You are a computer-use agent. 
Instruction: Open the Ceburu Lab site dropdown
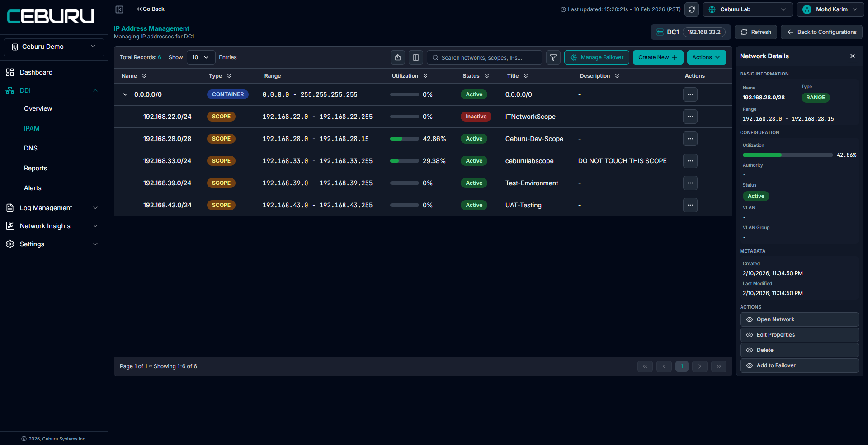coord(748,9)
